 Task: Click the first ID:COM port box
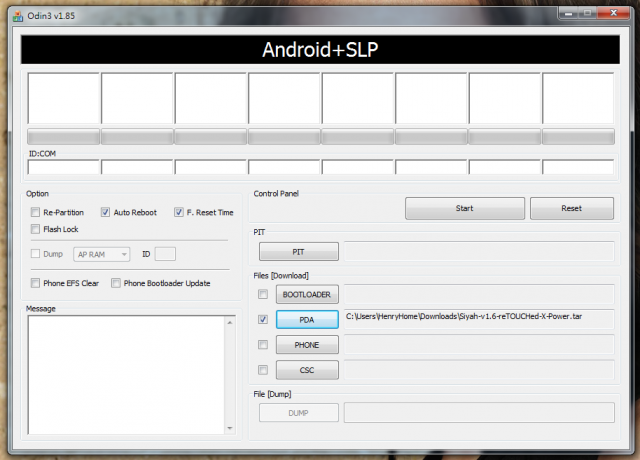click(64, 167)
